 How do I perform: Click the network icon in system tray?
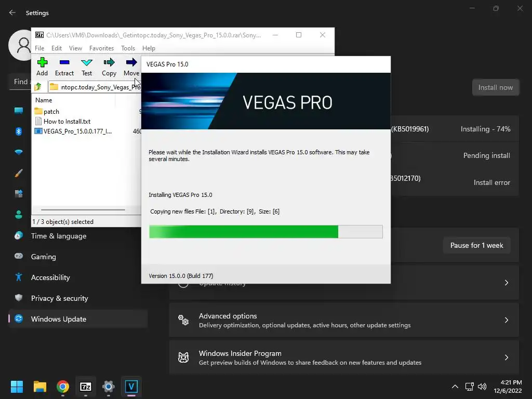(469, 387)
